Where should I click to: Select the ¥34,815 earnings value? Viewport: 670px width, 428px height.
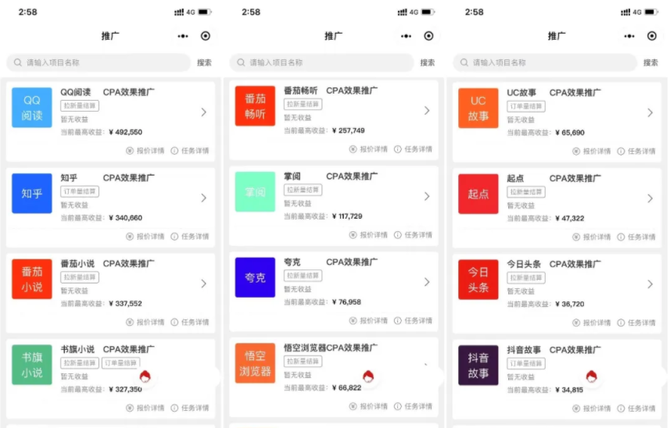point(569,390)
